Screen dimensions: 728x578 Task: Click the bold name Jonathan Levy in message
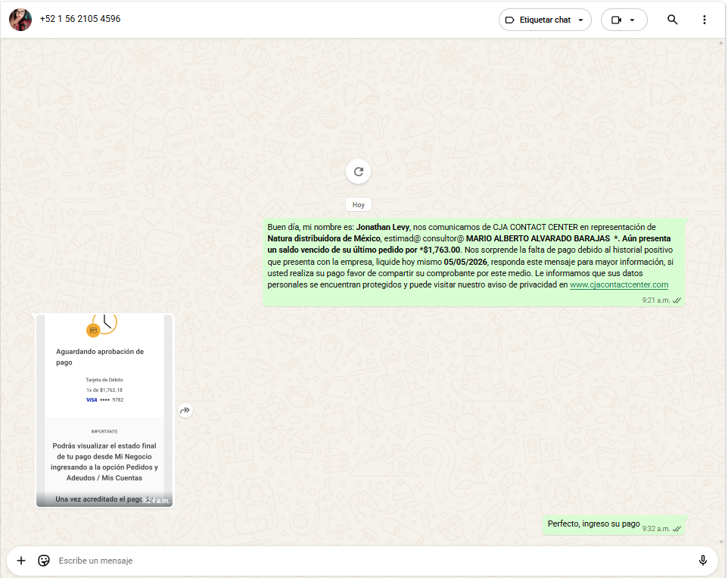coord(383,227)
